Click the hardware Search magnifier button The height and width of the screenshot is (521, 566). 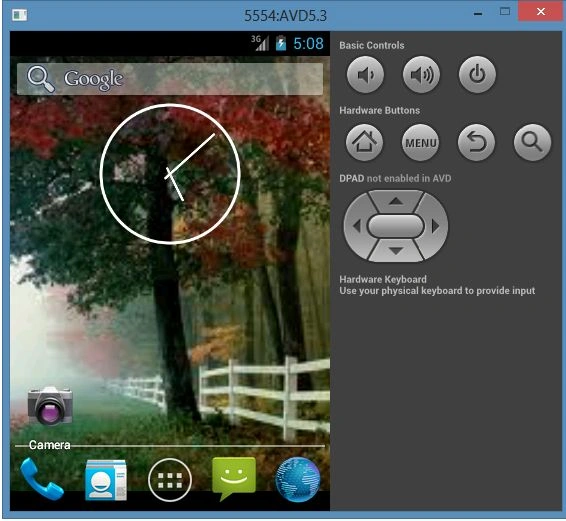pos(532,142)
